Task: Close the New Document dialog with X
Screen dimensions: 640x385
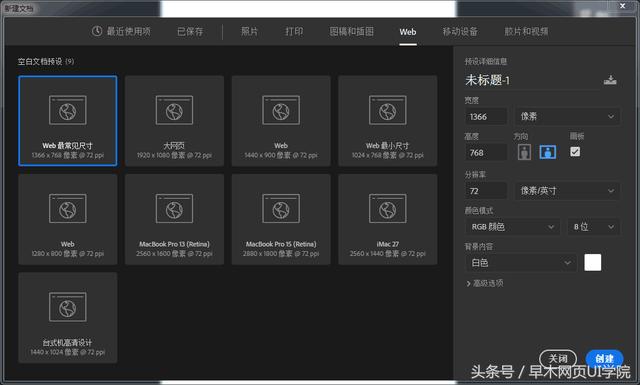Action: pyautogui.click(x=622, y=6)
